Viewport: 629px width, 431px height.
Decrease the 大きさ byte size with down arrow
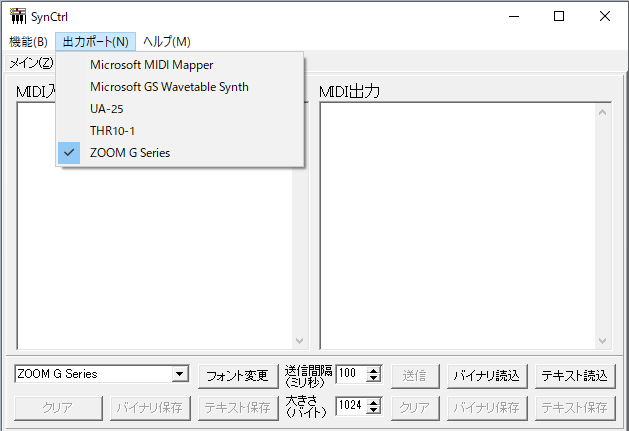tap(373, 410)
